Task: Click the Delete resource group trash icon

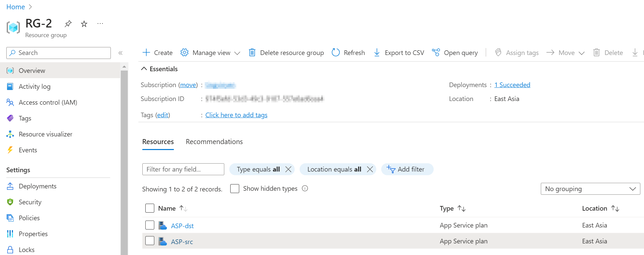Action: [x=252, y=53]
